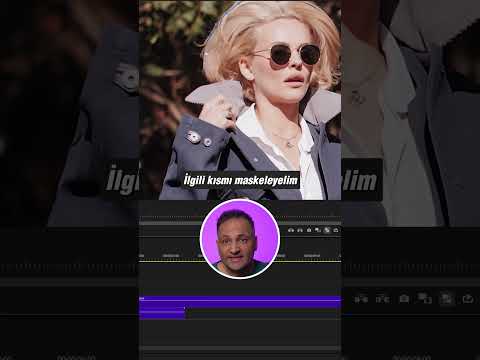Click the blurred large overlapping-screens icon in the right background

pos(425,299)
